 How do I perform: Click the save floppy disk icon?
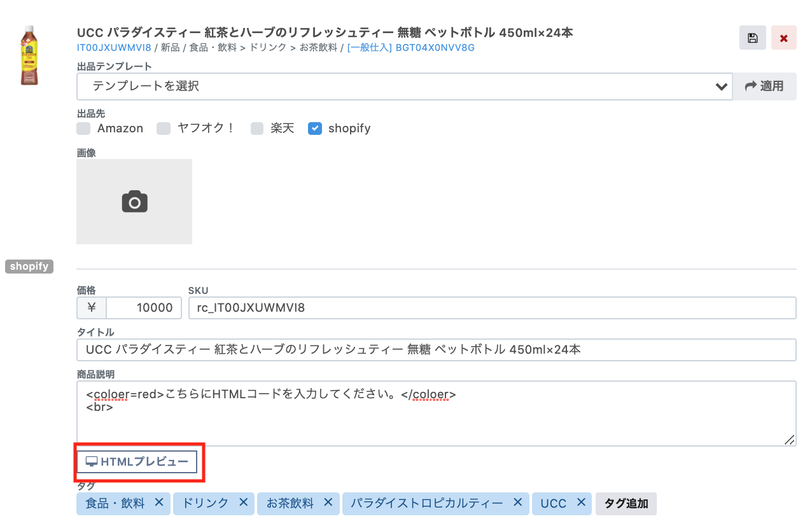pos(752,38)
